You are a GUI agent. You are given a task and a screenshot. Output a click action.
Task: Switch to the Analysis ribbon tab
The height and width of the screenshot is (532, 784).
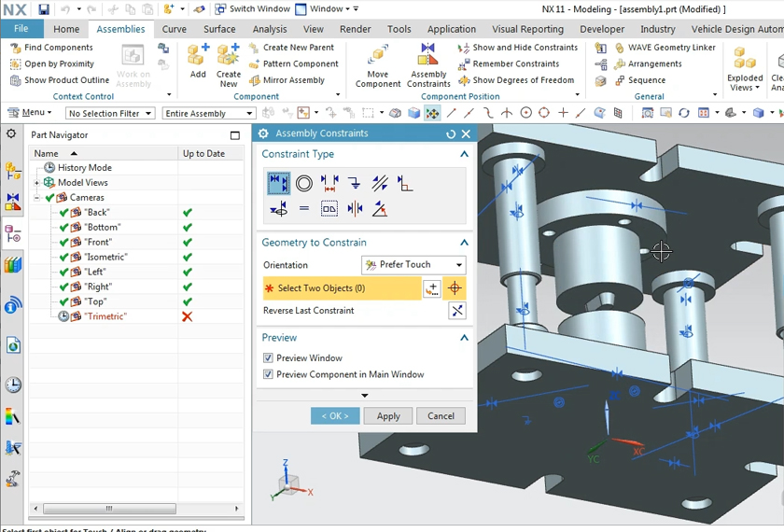270,29
